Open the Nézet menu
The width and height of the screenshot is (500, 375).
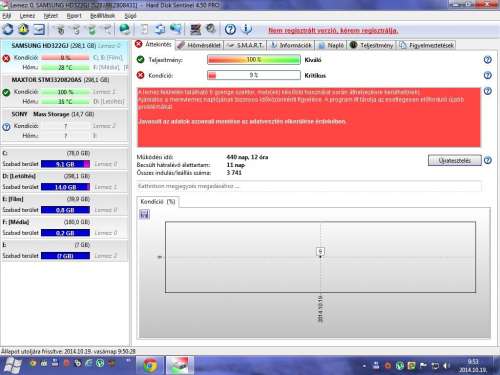click(x=51, y=16)
